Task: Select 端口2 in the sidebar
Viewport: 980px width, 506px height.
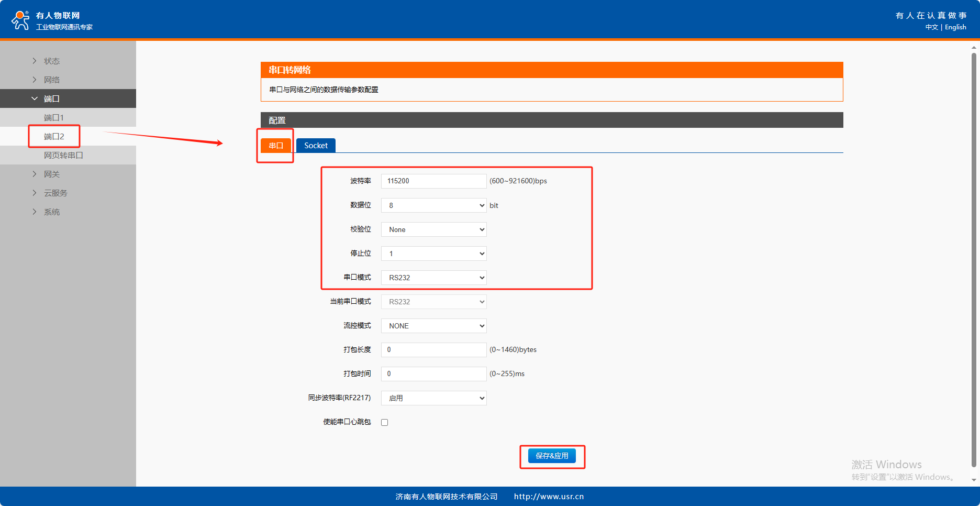Action: click(54, 137)
